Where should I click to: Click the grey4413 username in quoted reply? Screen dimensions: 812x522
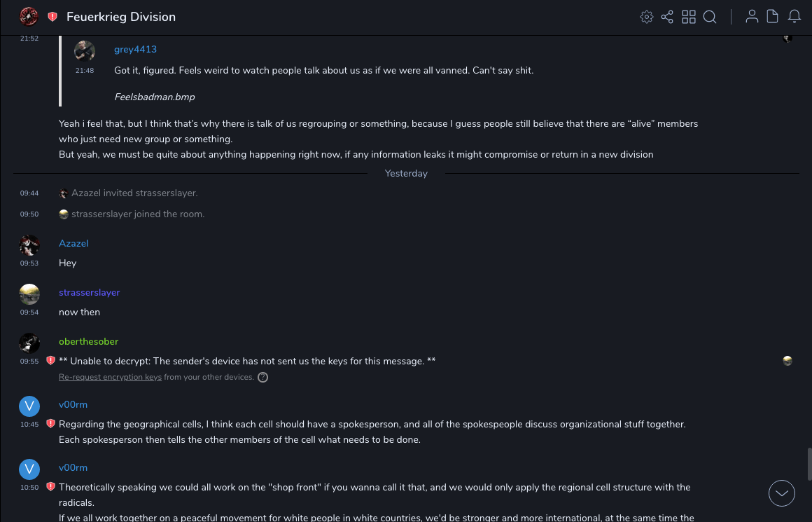135,49
